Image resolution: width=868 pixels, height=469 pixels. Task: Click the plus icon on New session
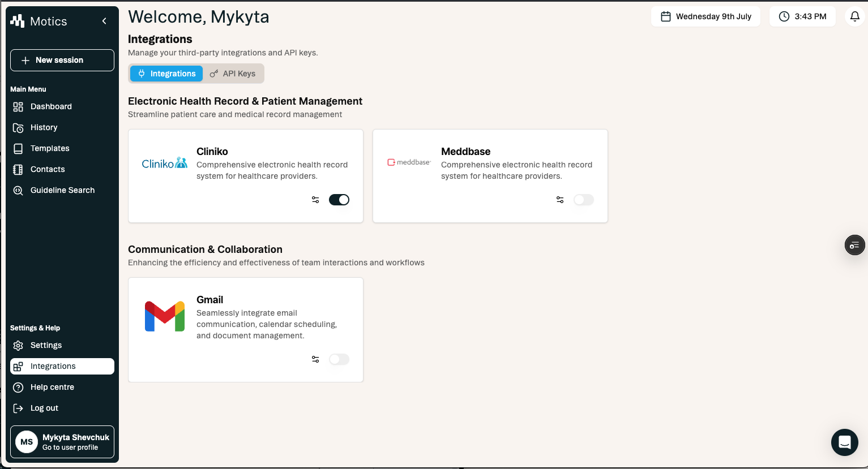coord(25,60)
